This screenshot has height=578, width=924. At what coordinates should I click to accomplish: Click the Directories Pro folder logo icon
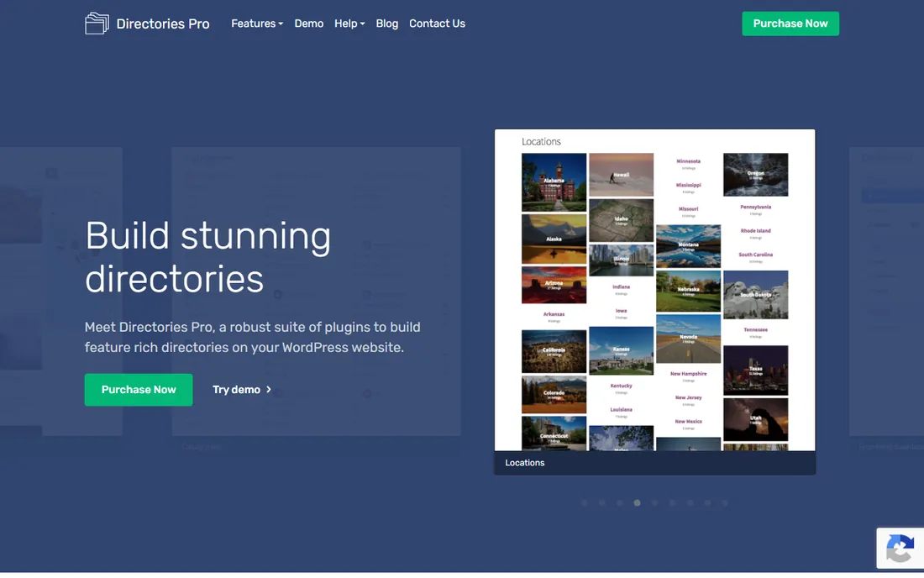click(x=97, y=24)
